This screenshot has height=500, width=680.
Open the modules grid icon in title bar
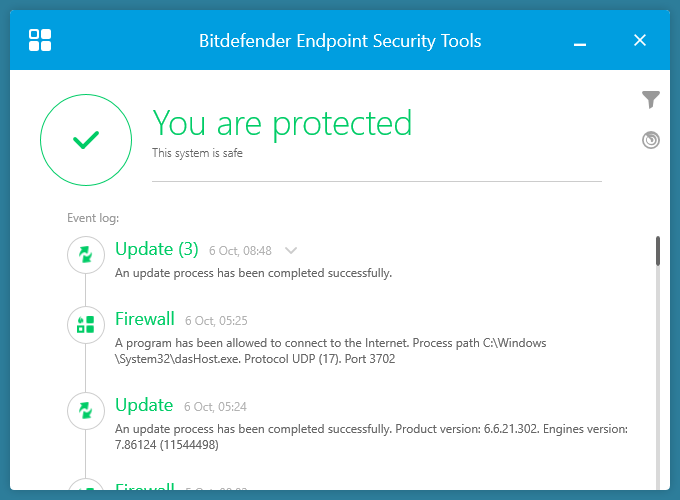[40, 40]
